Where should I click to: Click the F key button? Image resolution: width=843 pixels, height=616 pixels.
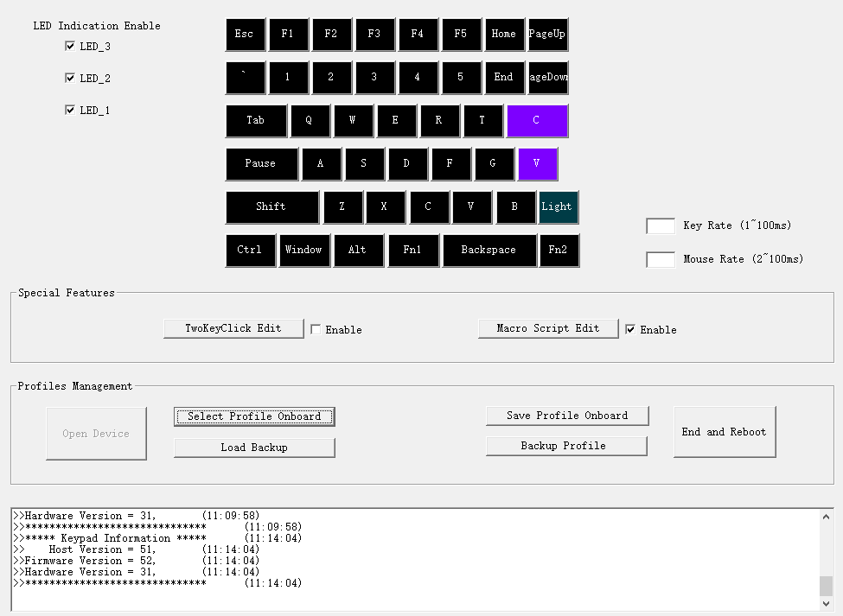click(451, 164)
